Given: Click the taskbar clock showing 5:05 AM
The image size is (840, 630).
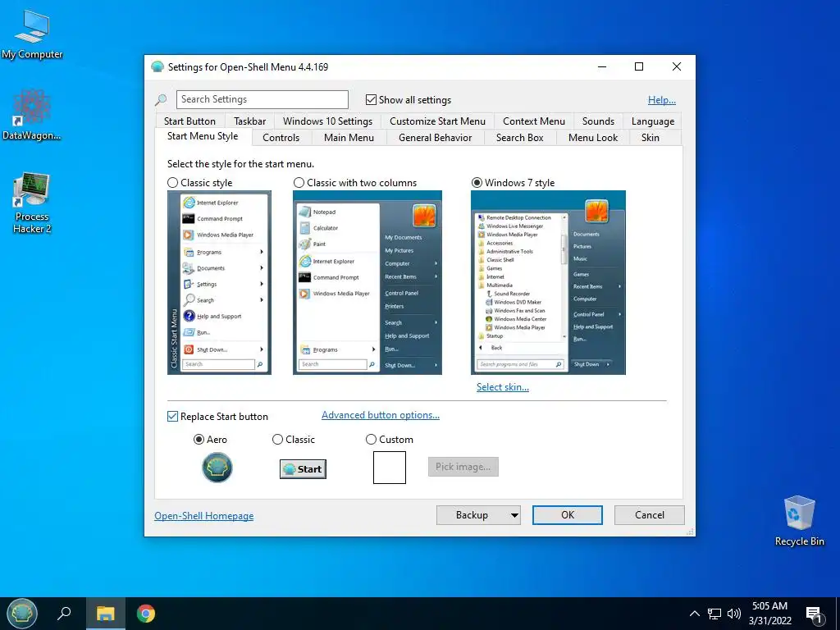Looking at the screenshot, I should [x=769, y=614].
